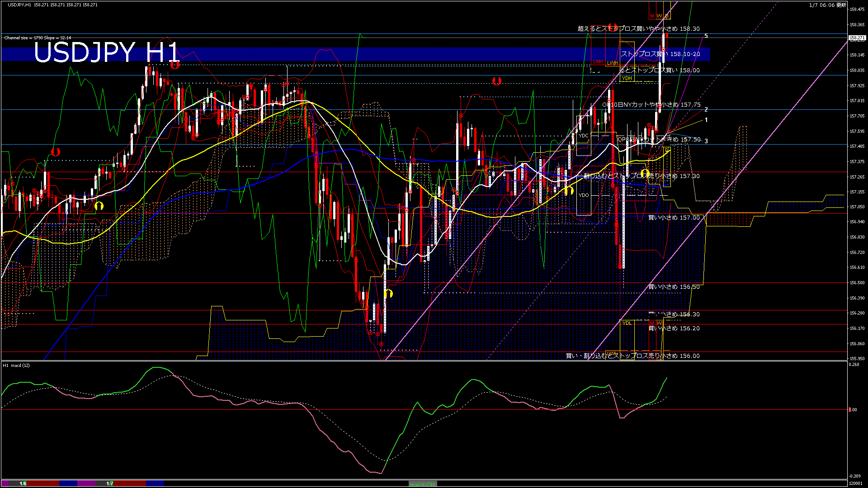Image resolution: width=868 pixels, height=488 pixels.
Task: Click the red arrow marker above 158.30 text
Action: point(613,27)
